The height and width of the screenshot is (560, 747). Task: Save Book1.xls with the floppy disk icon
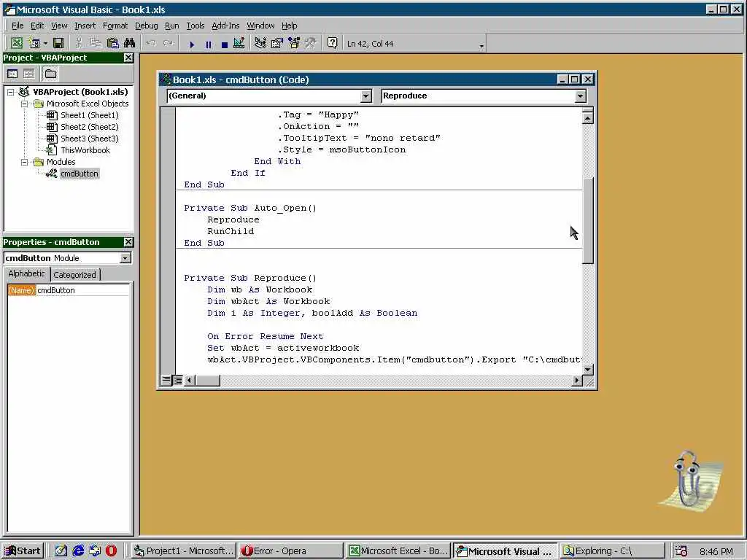[58, 43]
